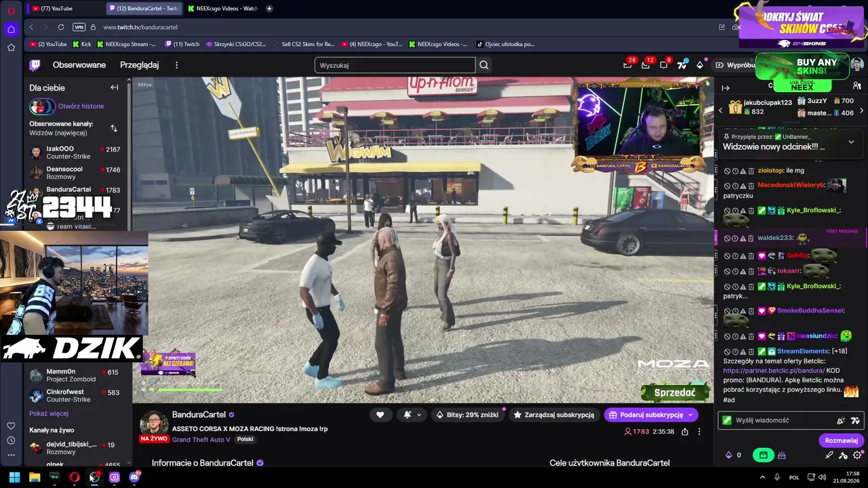Switch to NEEXcsgo Videos browser tab
This screenshot has width=868, height=488.
coord(222,8)
